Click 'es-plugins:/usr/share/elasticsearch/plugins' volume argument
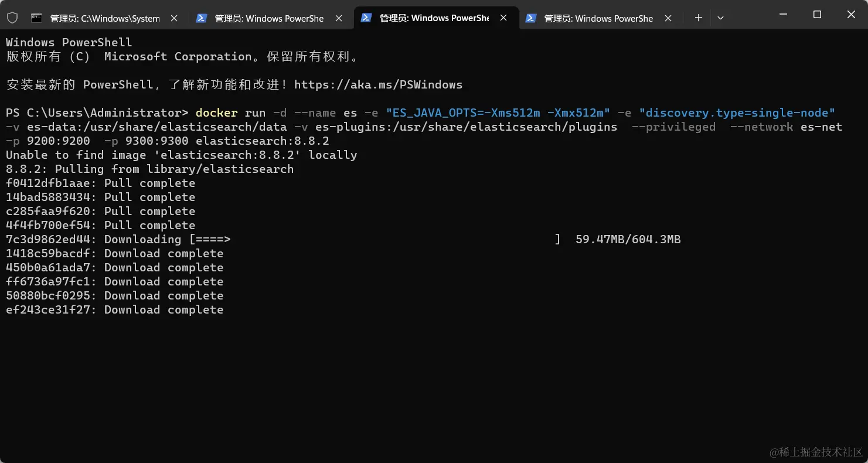 pos(467,127)
